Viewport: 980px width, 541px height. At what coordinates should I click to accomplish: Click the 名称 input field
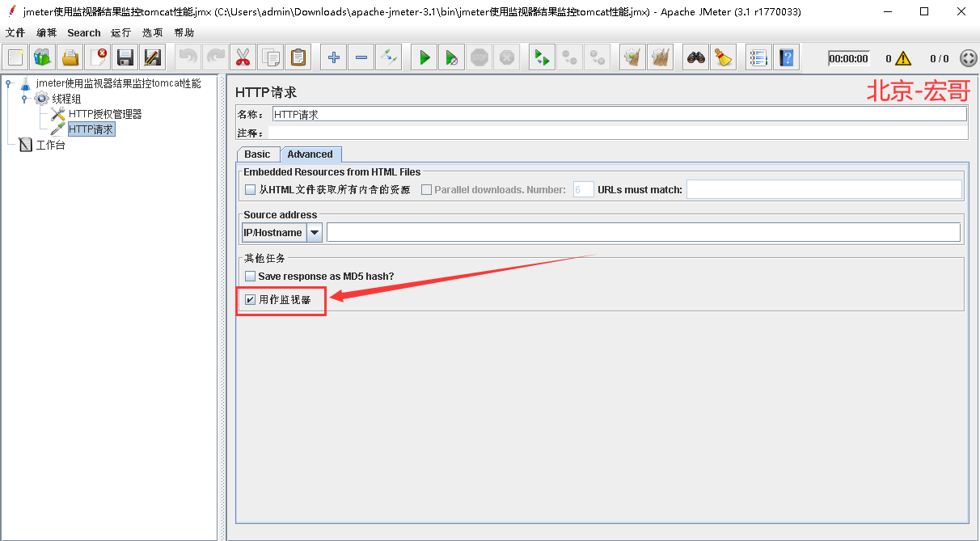point(619,115)
